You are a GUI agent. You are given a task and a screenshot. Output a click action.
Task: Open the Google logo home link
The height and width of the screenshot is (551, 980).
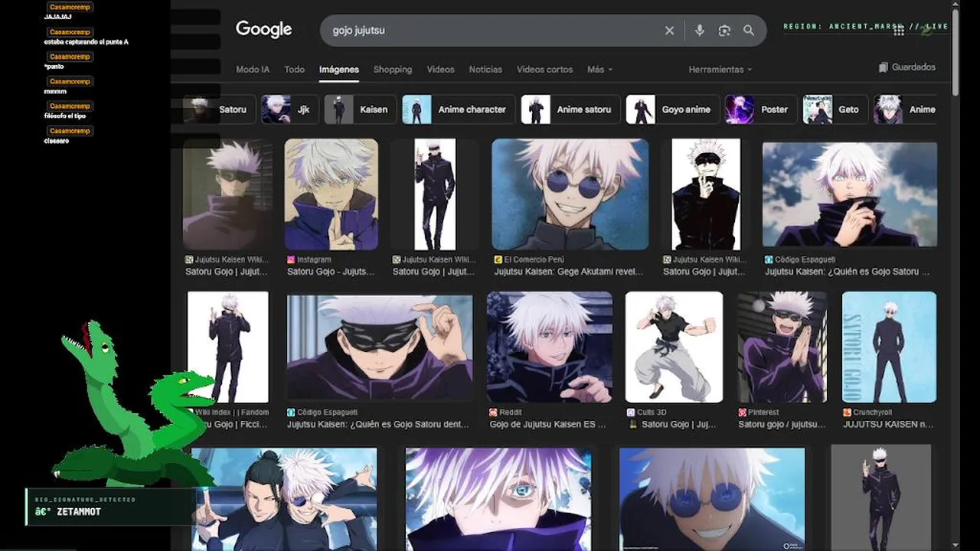pos(263,30)
